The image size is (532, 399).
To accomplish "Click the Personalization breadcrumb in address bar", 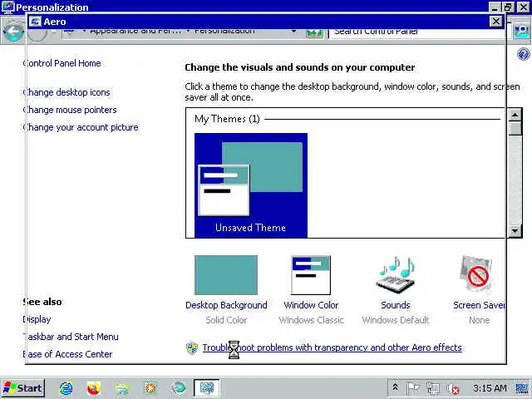I will point(224,32).
